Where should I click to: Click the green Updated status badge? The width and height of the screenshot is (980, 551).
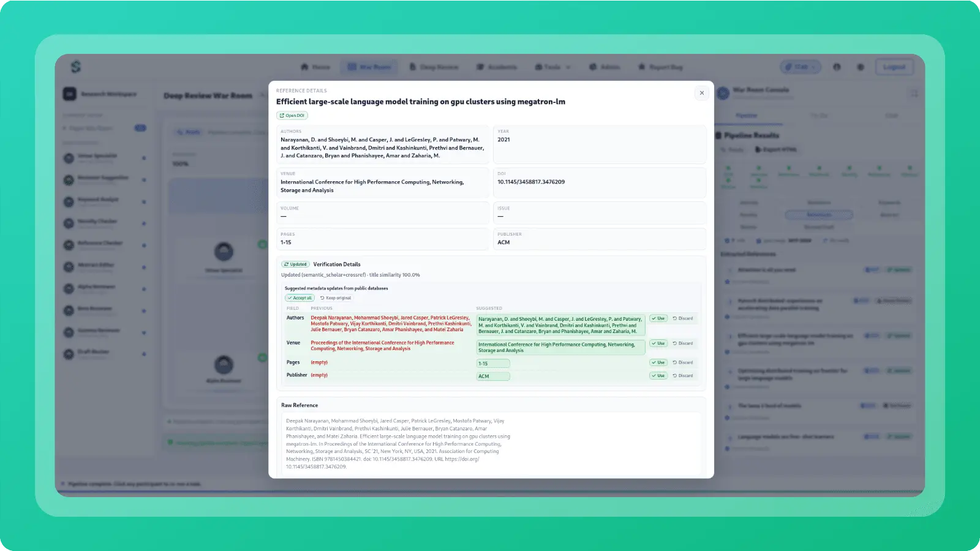coord(296,264)
